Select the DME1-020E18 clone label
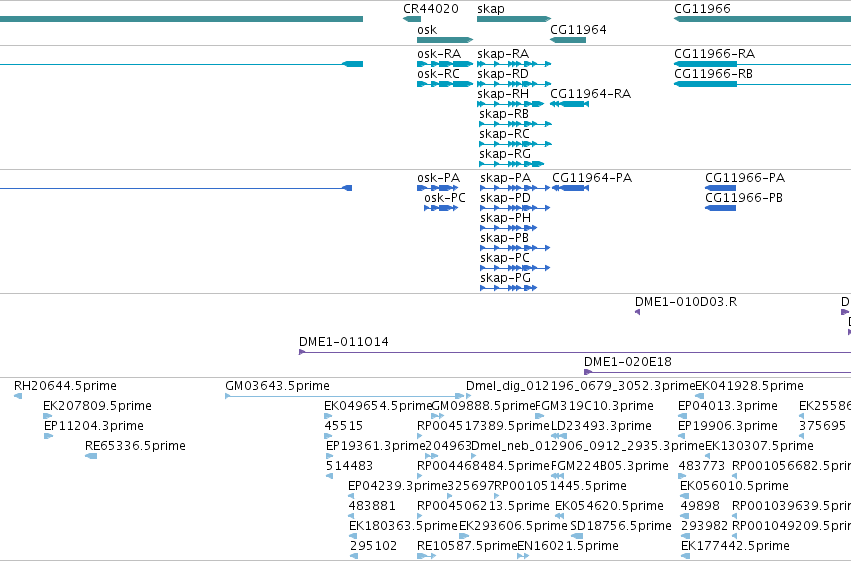The width and height of the screenshot is (851, 561). click(628, 362)
